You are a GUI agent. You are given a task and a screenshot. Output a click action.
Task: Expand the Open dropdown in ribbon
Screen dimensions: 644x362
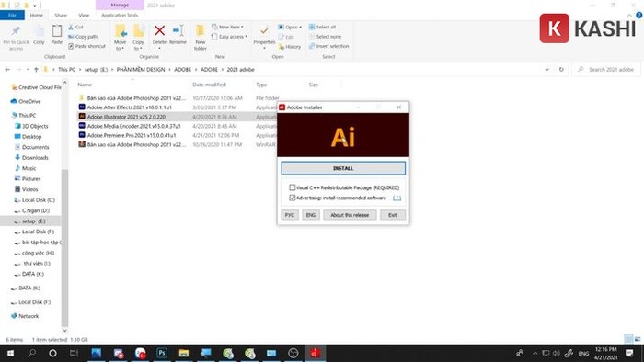[x=290, y=27]
